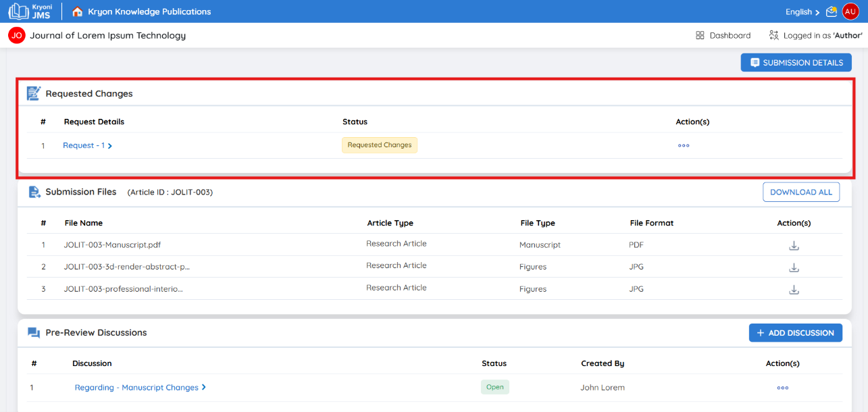Image resolution: width=868 pixels, height=412 pixels.
Task: Select JOLIT-003-Manuscript.pdf file name
Action: (112, 245)
